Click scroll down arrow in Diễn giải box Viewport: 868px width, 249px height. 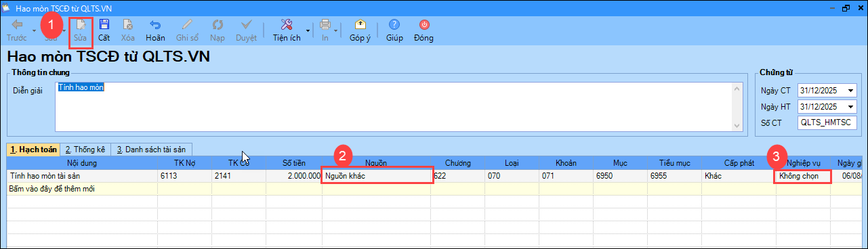pyautogui.click(x=738, y=125)
